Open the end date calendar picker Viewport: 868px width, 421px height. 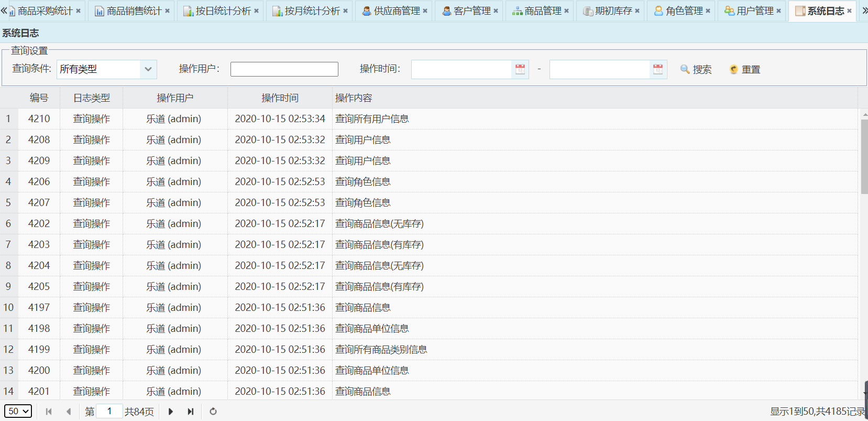click(x=658, y=69)
